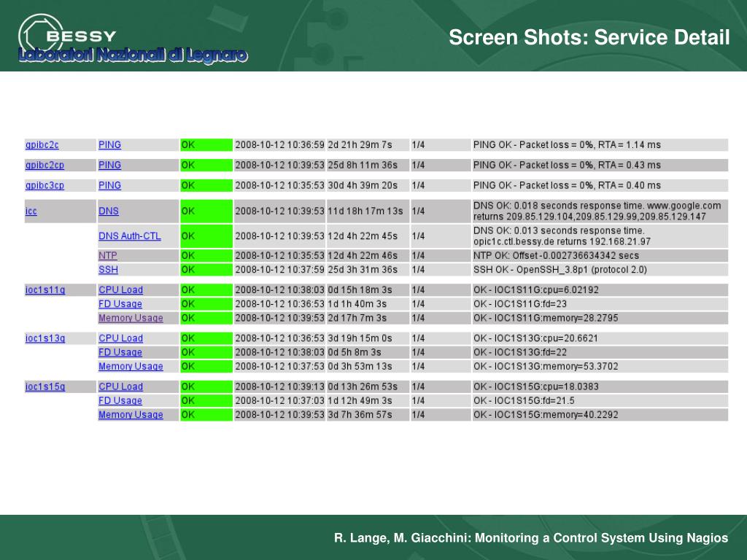The height and width of the screenshot is (560, 747).
Task: Select last check time 2008-10-12 10:36:59
Action: 279,145
